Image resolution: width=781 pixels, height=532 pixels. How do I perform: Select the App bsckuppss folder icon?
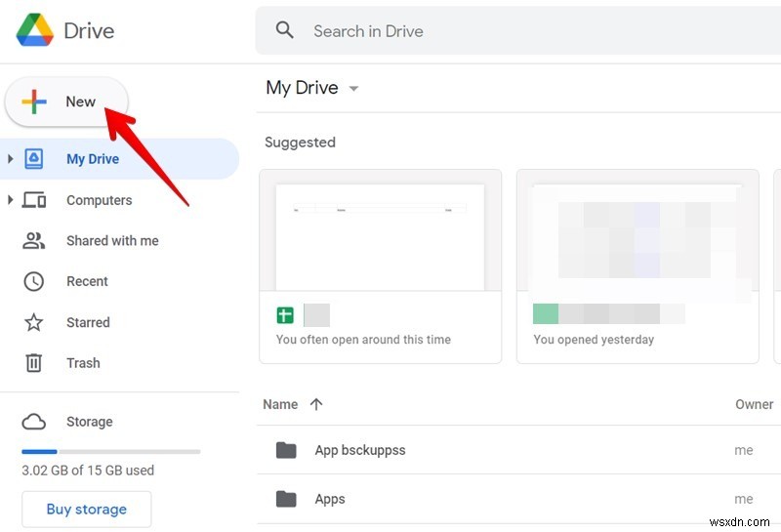coord(286,450)
